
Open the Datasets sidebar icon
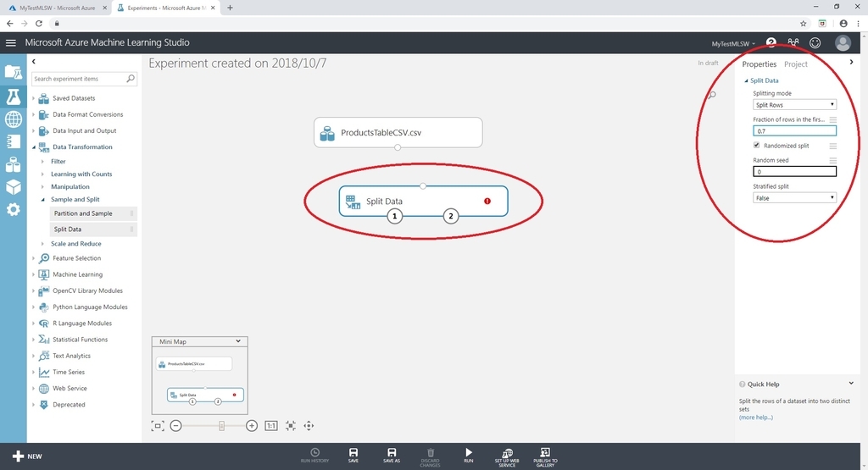tap(14, 164)
